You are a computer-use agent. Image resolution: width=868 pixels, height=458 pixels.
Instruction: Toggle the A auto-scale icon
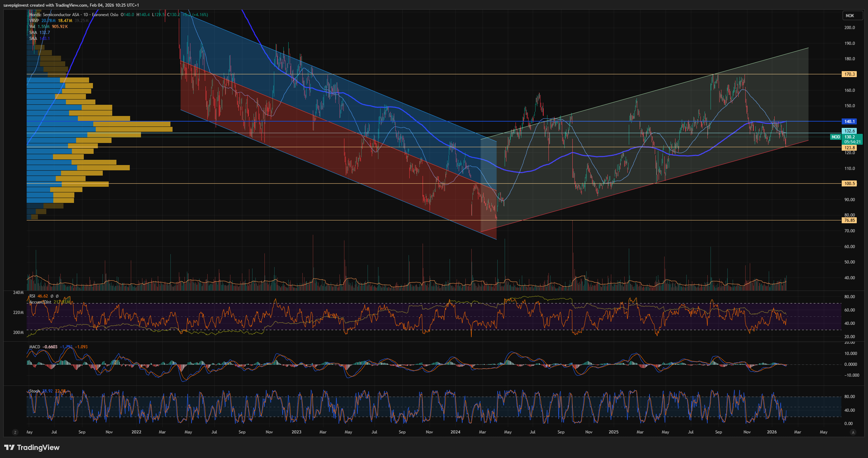pyautogui.click(x=853, y=432)
